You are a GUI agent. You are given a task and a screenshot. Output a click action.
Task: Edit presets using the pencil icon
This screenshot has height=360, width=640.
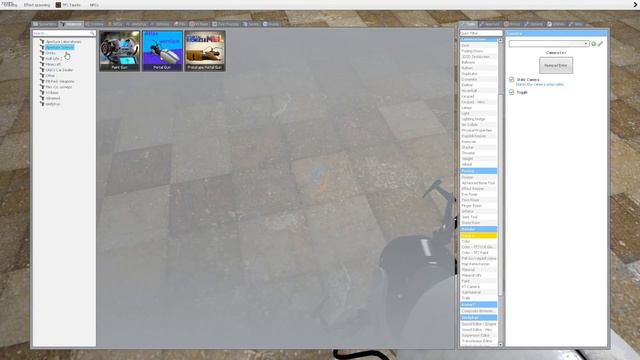600,44
